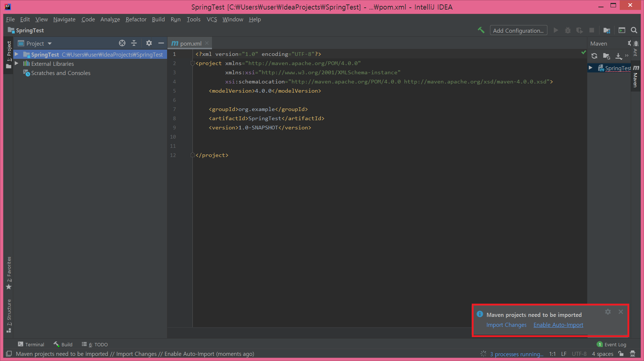Expand the SpringTest project tree node
644x361 pixels.
[x=17, y=54]
